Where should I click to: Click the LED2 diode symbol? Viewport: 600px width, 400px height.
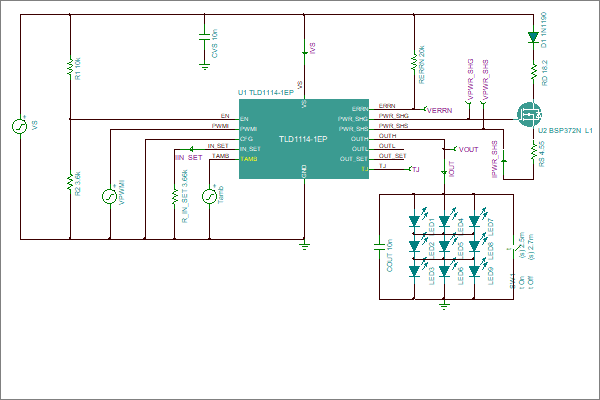click(415, 246)
